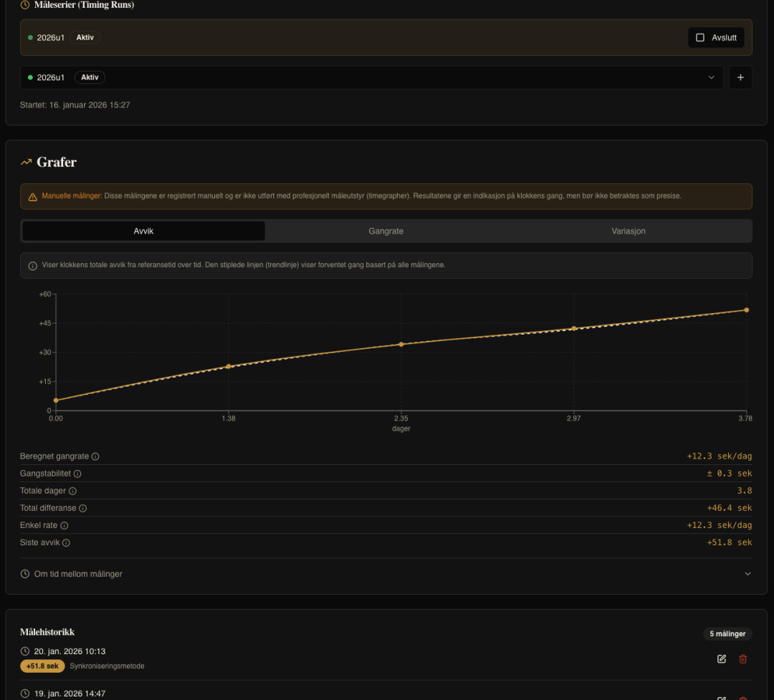This screenshot has height=700, width=774.
Task: Click info icon next to Siste avvik
Action: tap(66, 542)
